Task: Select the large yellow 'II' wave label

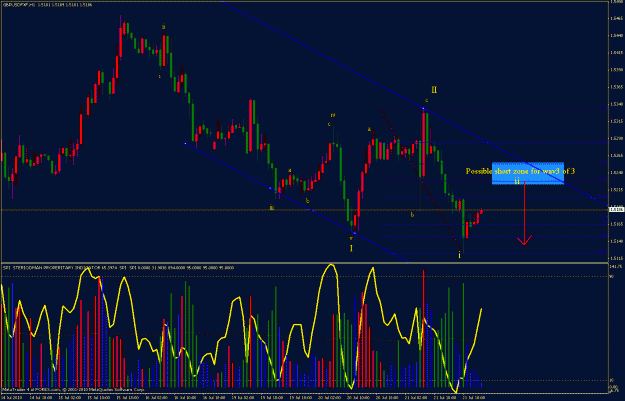Action: (x=434, y=90)
